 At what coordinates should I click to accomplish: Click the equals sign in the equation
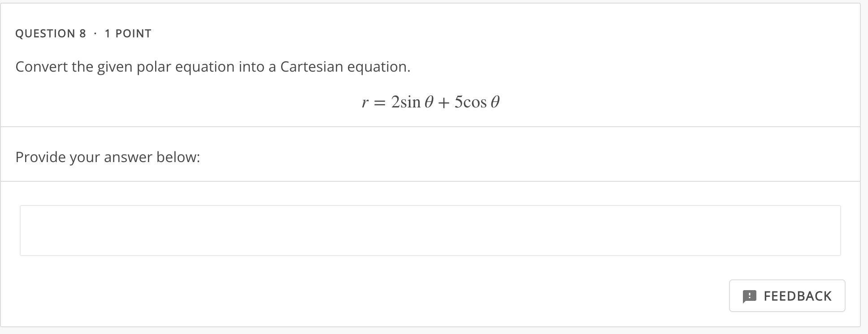click(x=379, y=102)
